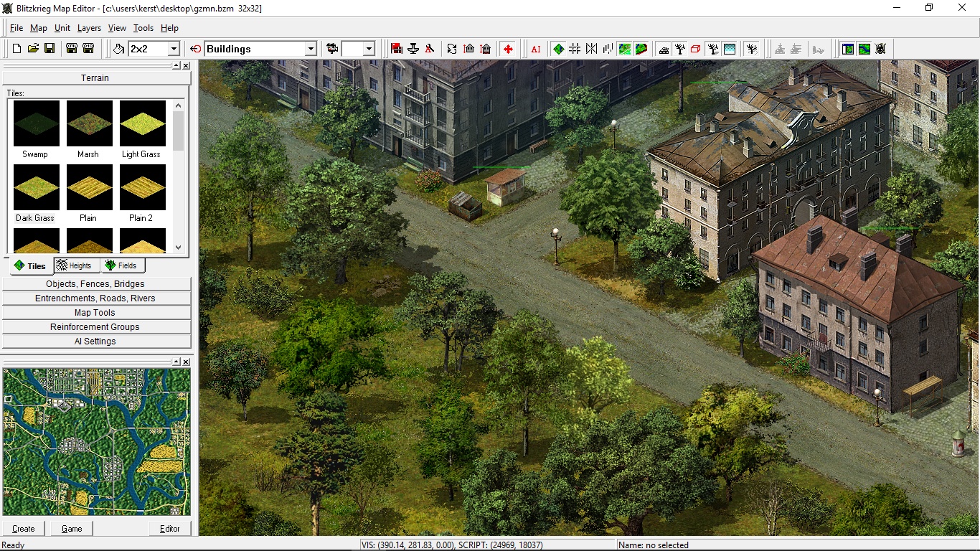Expand the Reinforcement Groups section
Viewport: 980px width, 551px height.
click(x=97, y=327)
